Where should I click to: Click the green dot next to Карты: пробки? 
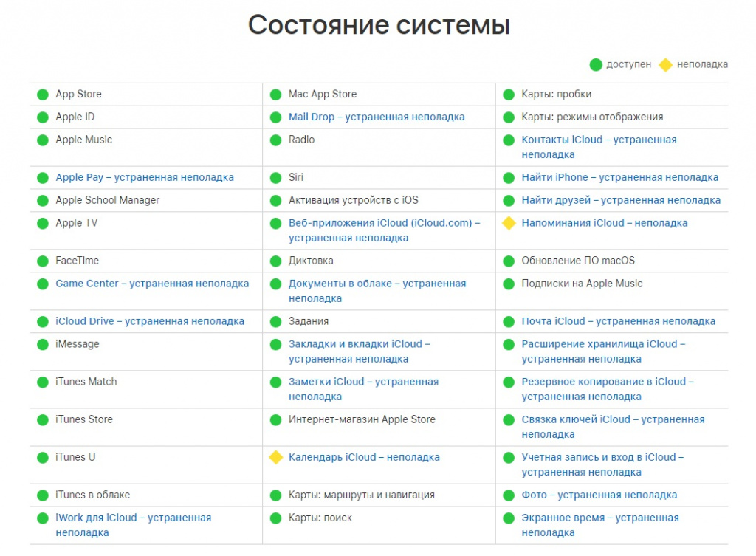coord(509,95)
